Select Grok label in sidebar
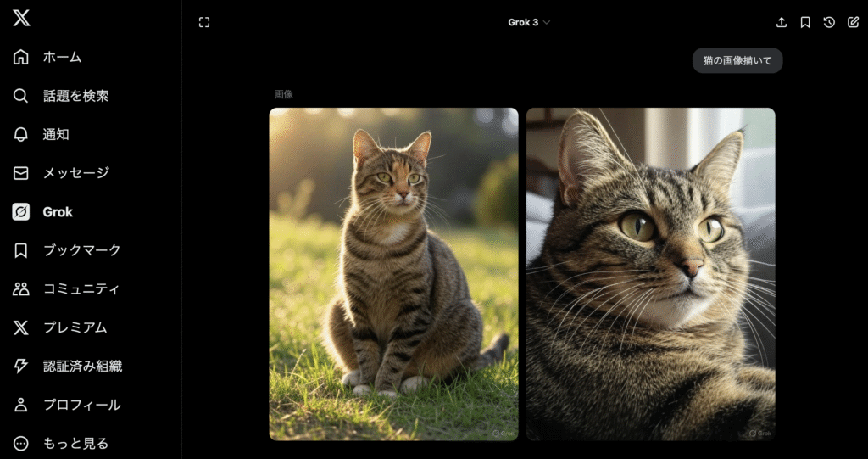Screen dimensions: 868x459 click(x=58, y=212)
